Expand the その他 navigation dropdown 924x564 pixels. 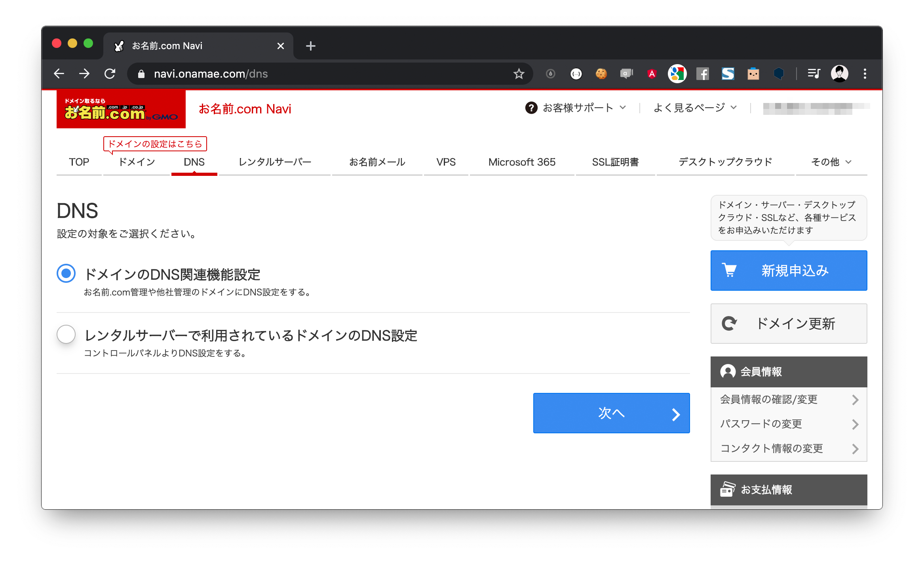831,162
